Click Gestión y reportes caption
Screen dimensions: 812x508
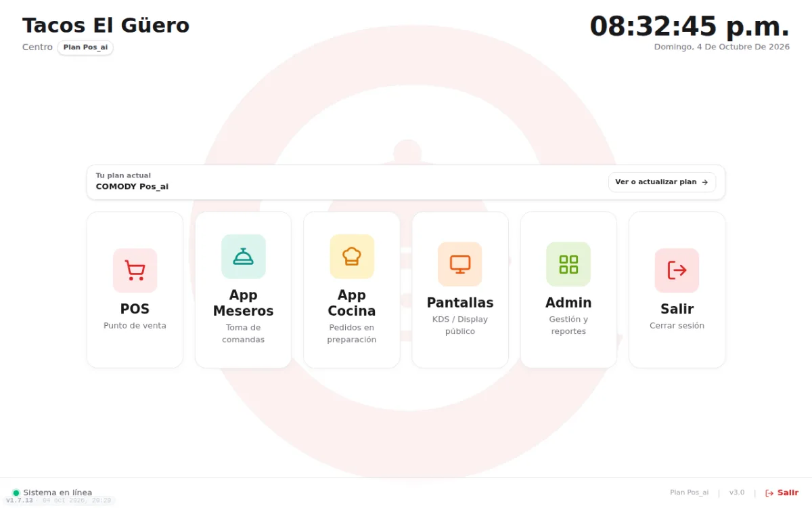tap(568, 325)
